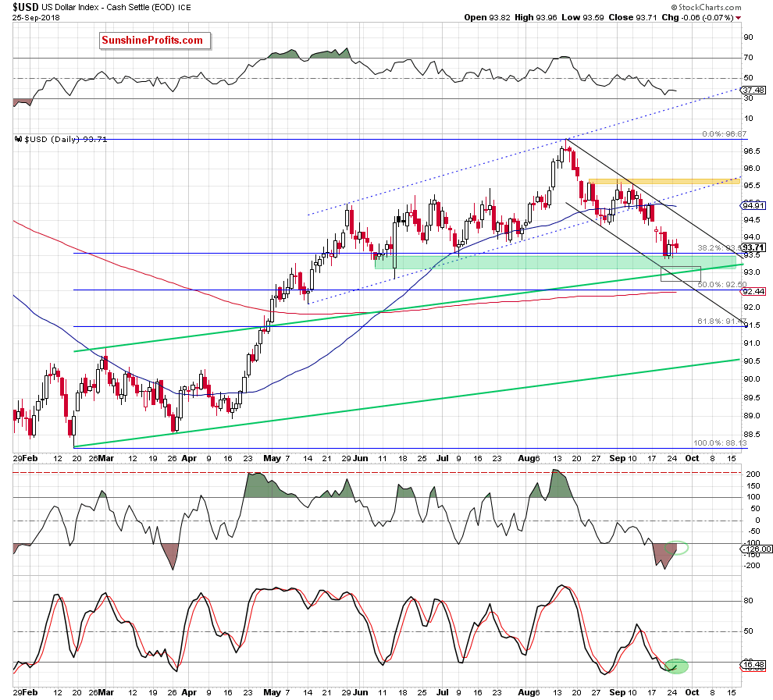
Task: Click the 25-Sep-2018 chart date
Action: [36, 18]
